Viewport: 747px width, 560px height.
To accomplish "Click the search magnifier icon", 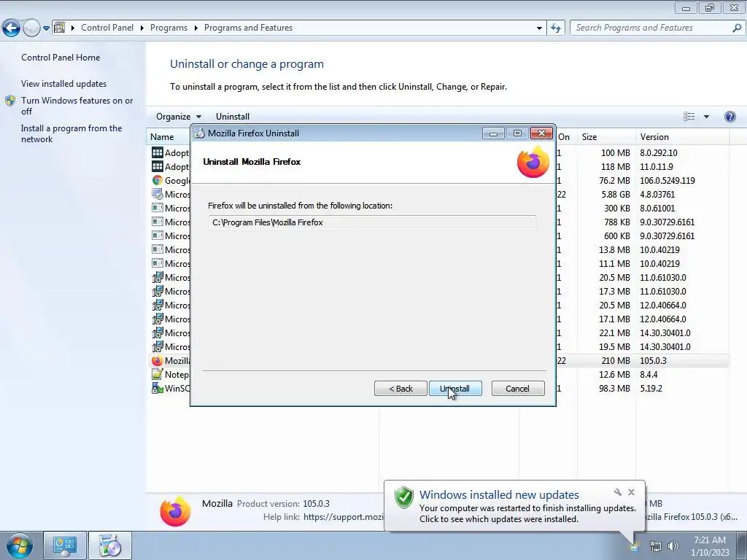I will (x=737, y=28).
